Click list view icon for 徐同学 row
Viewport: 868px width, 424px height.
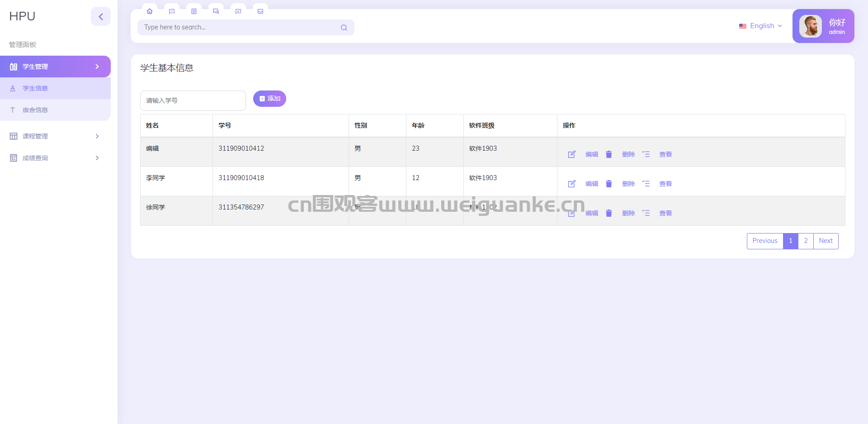tap(646, 213)
